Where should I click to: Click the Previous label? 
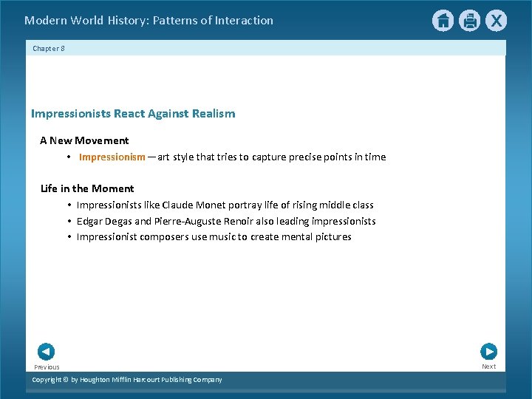click(x=47, y=367)
